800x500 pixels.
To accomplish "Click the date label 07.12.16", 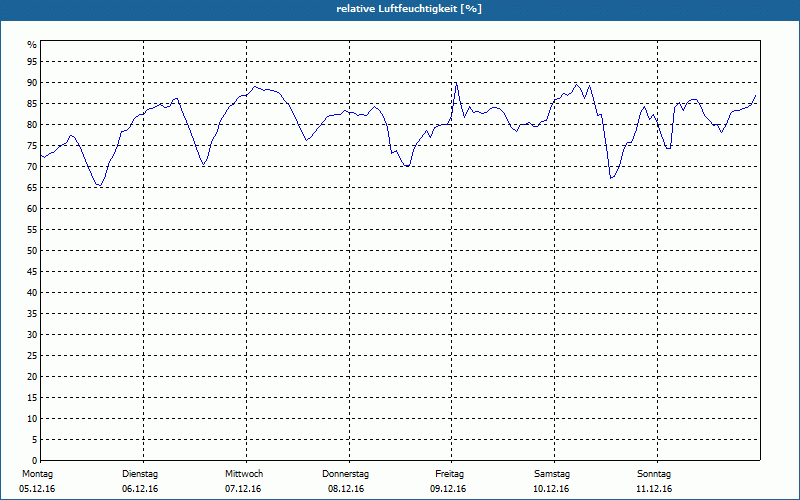I will point(243,489).
